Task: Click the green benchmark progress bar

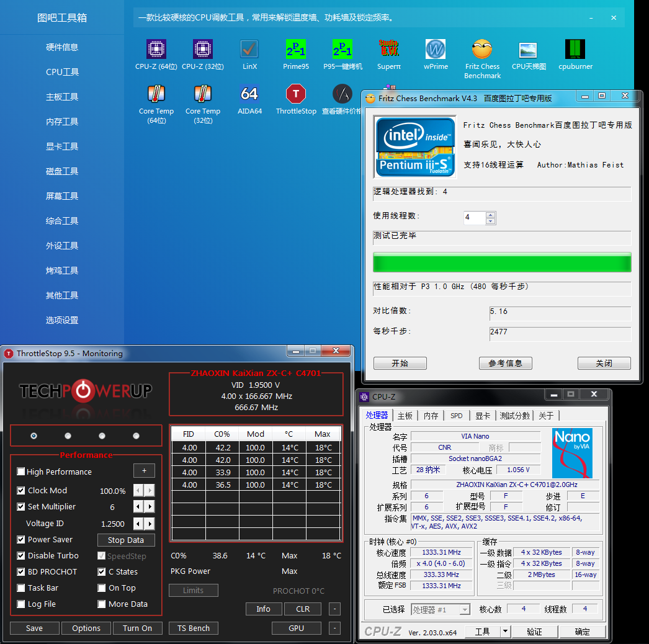Action: 501,262
